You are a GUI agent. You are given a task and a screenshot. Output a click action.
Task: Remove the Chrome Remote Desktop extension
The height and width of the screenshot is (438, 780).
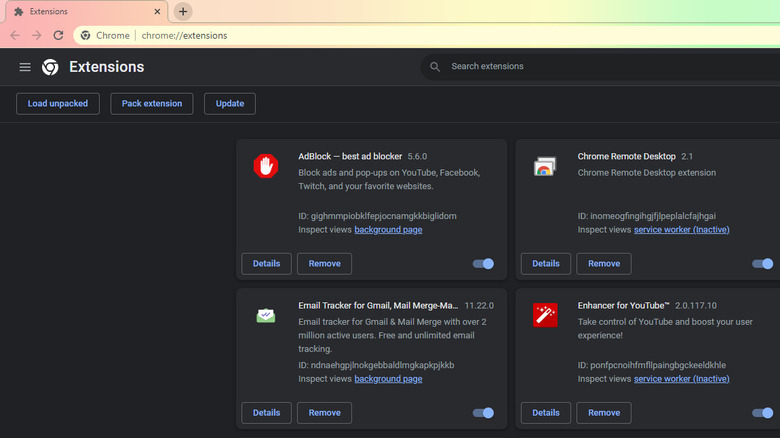(604, 264)
